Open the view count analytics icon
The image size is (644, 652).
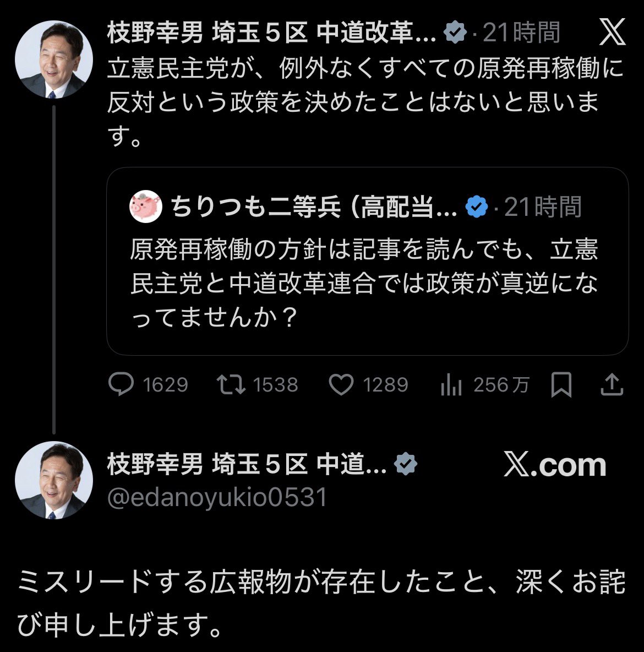coord(451,385)
